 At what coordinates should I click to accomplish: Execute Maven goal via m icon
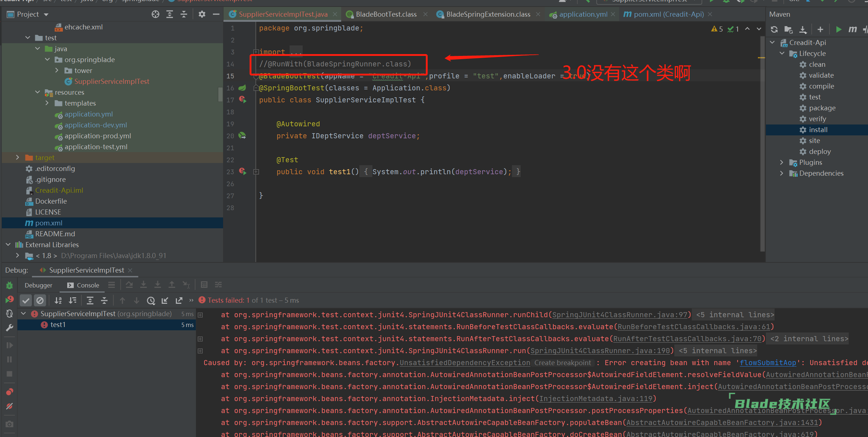point(853,29)
